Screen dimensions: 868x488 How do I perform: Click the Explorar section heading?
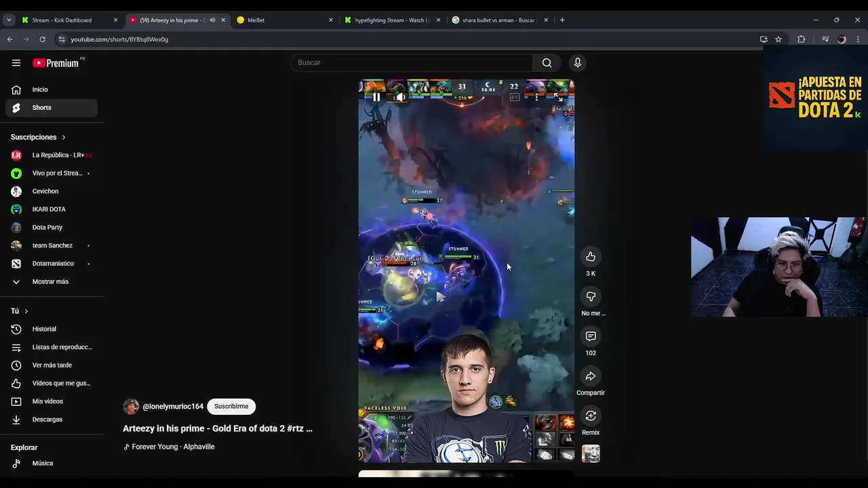point(24,447)
